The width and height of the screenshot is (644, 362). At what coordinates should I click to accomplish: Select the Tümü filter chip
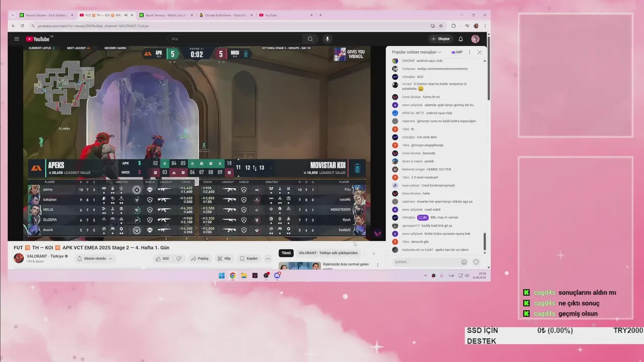pyautogui.click(x=286, y=253)
